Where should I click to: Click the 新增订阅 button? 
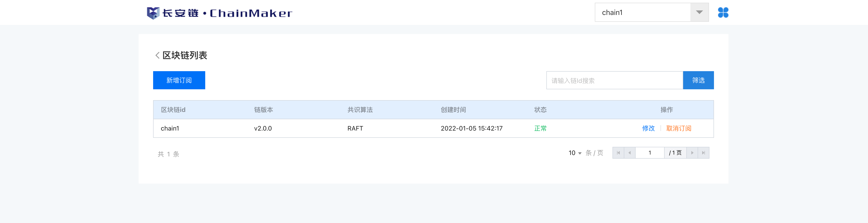[x=179, y=80]
